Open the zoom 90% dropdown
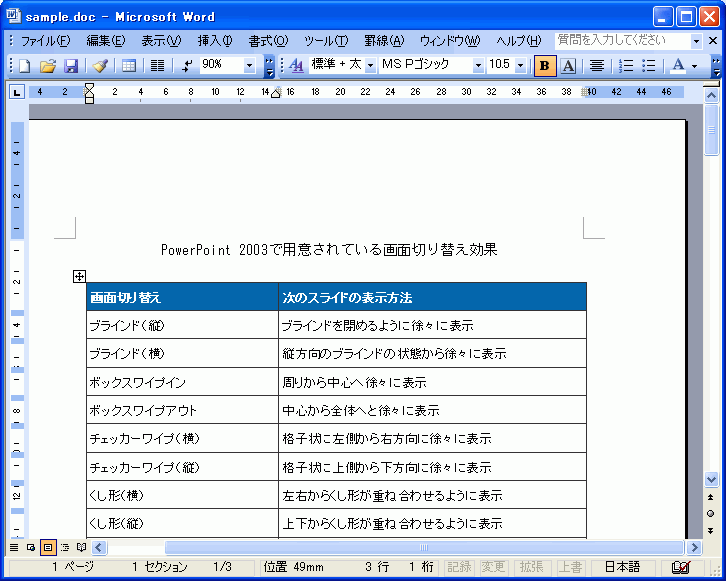Image resolution: width=726 pixels, height=581 pixels. pos(249,65)
